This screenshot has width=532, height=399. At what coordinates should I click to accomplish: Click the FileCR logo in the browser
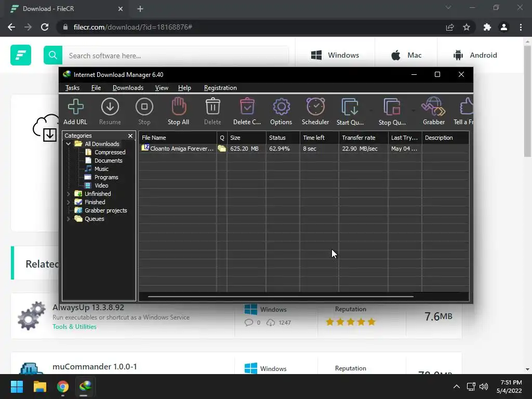(x=21, y=55)
